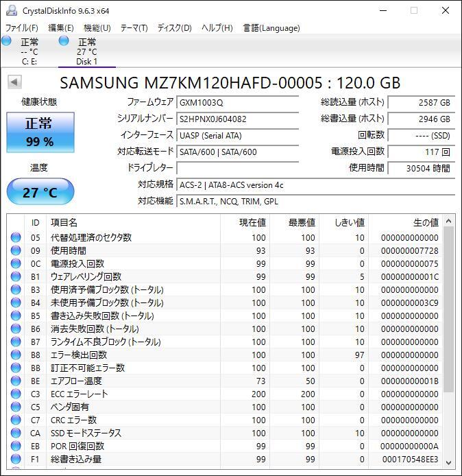
Task: Click status orb of row F1 総書き込み量
Action: tap(16, 460)
